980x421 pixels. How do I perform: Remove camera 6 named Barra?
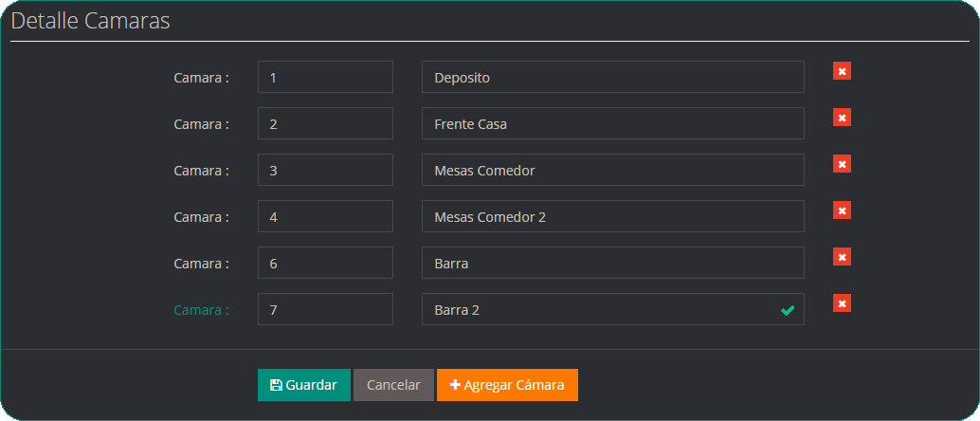click(842, 257)
